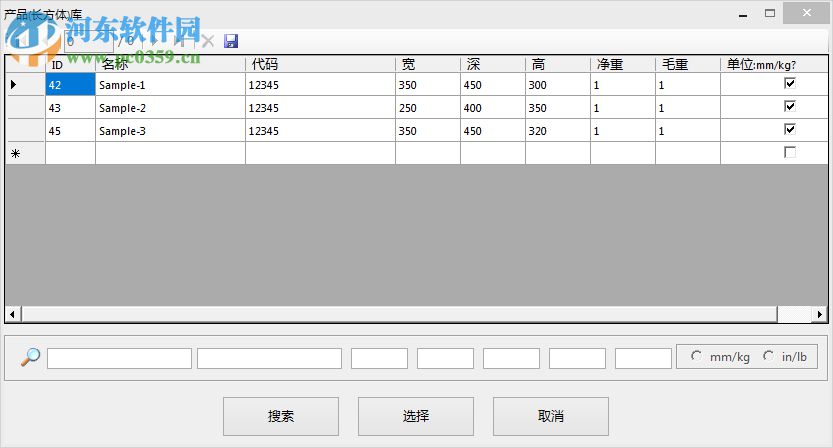Click the row header of Sample-2 row
The width and height of the screenshot is (833, 448).
(x=25, y=108)
